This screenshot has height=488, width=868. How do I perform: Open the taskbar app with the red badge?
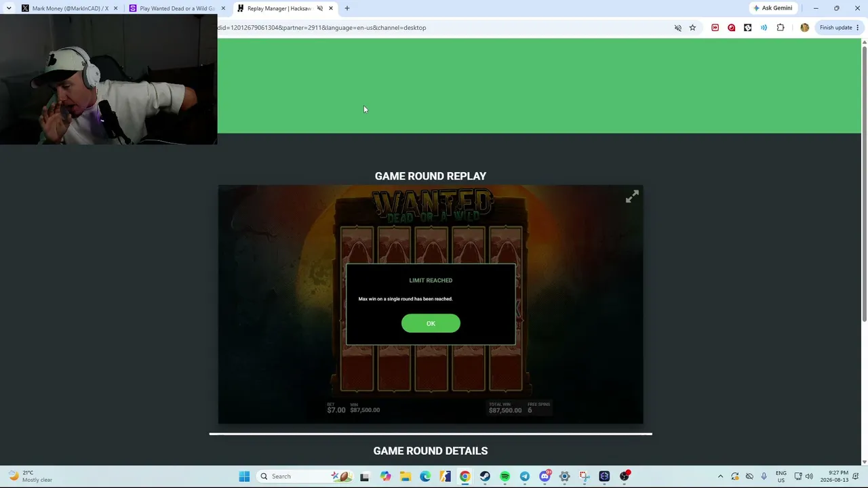(625, 476)
